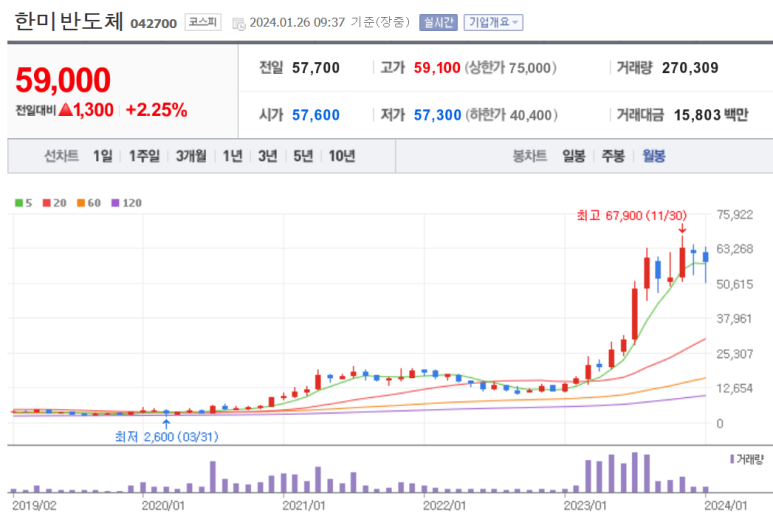Switch to 월봉 monthly candle chart
Screen dimensions: 773x525
click(654, 156)
